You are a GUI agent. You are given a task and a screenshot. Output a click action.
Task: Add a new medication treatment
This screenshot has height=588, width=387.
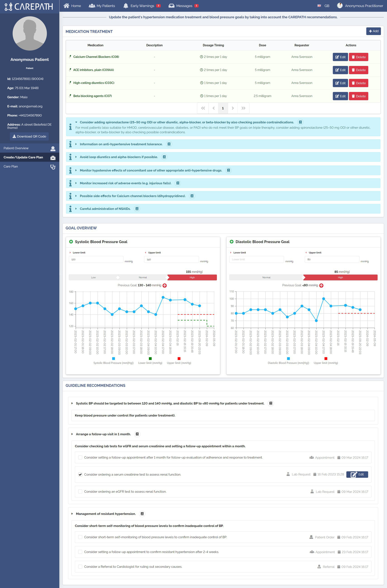373,31
